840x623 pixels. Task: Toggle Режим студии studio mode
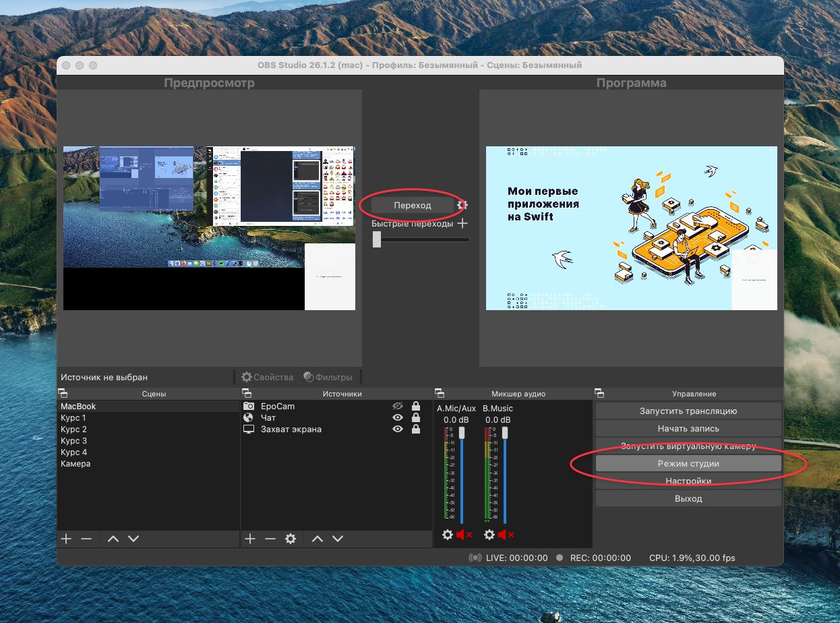[x=688, y=463]
